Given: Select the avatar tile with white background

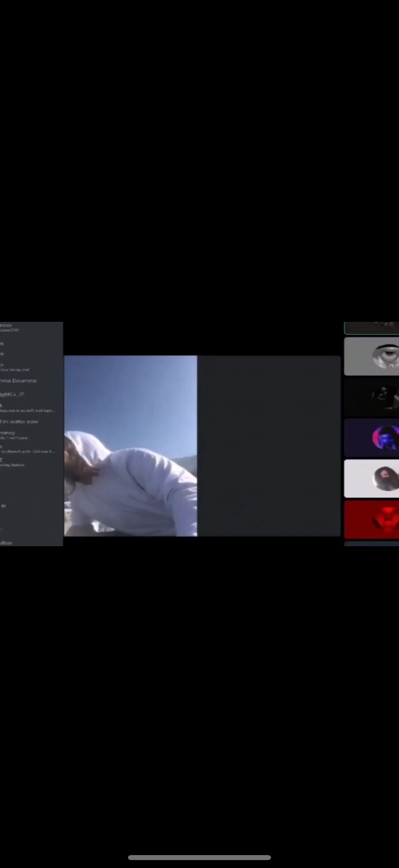Looking at the screenshot, I should (x=372, y=478).
